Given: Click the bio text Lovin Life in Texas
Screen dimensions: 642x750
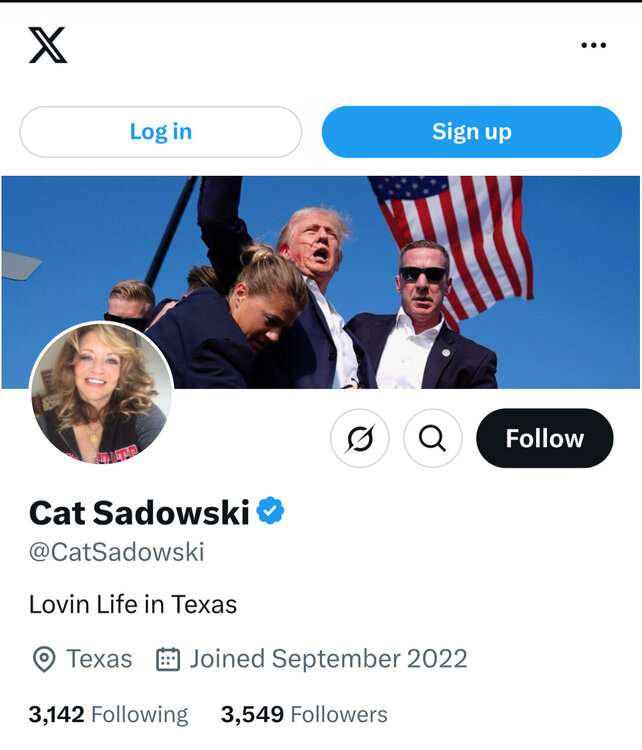Looking at the screenshot, I should tap(133, 604).
